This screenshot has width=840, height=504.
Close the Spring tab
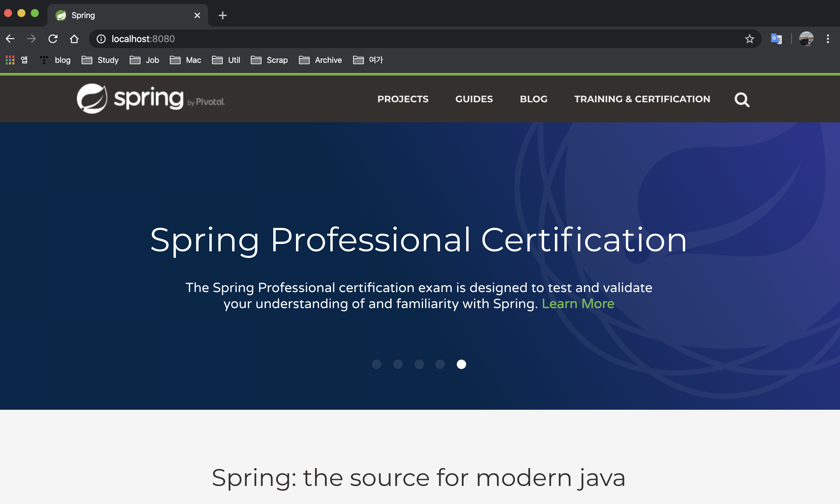pyautogui.click(x=197, y=15)
